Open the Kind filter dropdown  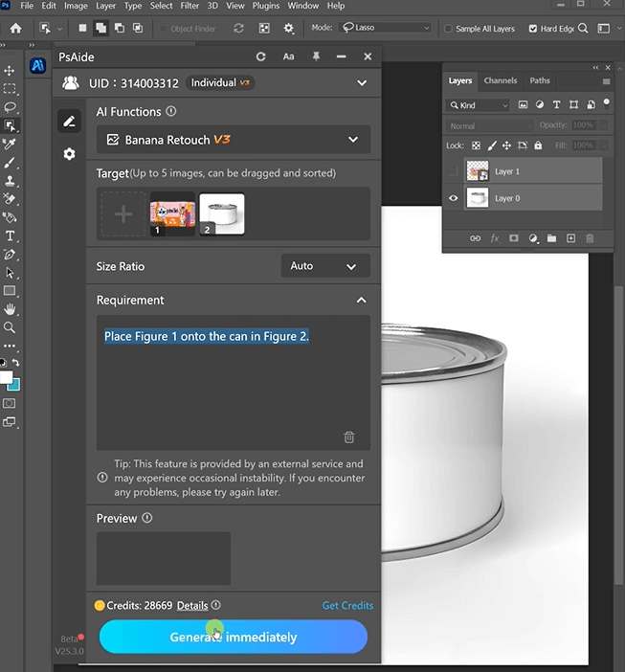pyautogui.click(x=478, y=105)
